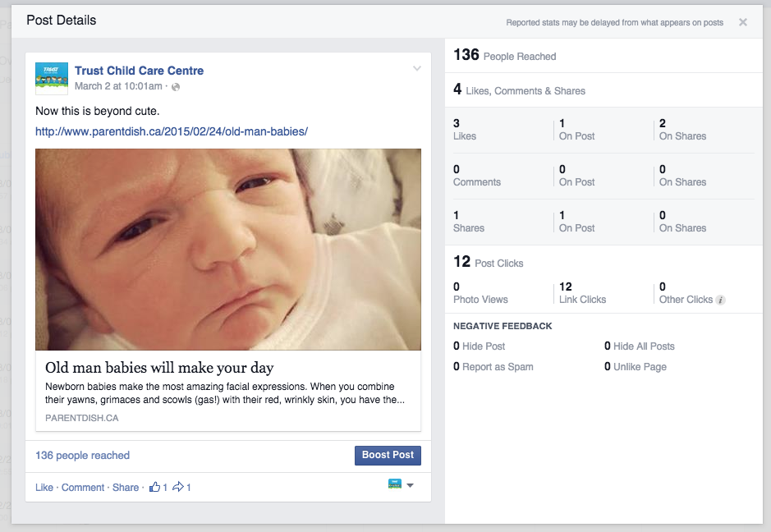
Task: Click the Trust Child Care Centre page name
Action: click(139, 71)
